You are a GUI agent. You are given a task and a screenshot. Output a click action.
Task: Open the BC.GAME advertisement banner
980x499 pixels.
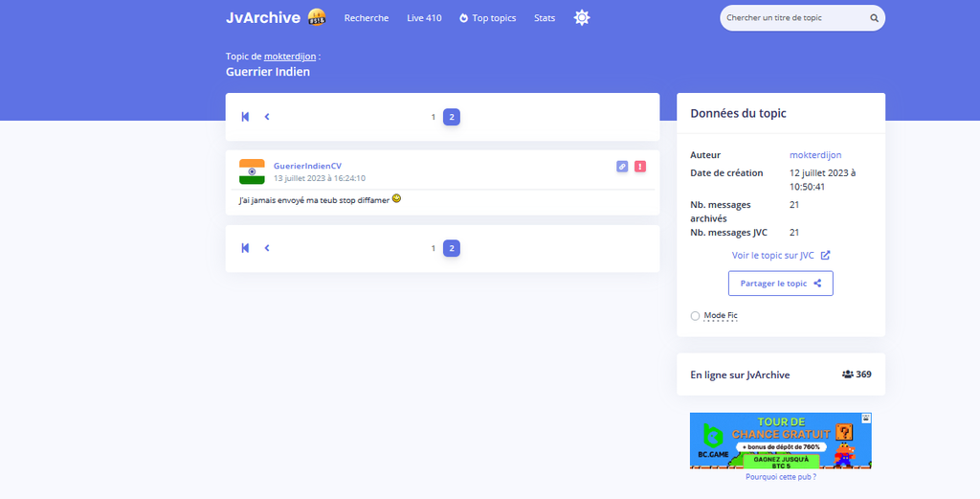pos(781,441)
